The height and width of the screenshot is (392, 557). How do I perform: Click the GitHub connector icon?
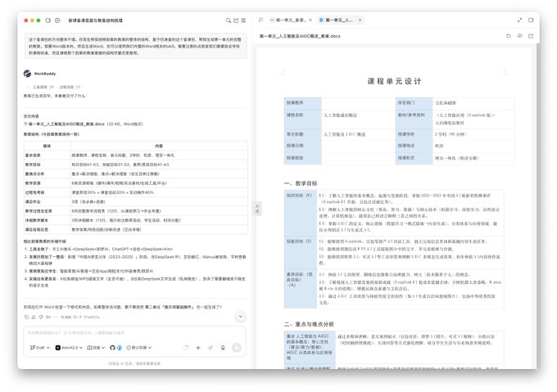tap(112, 348)
